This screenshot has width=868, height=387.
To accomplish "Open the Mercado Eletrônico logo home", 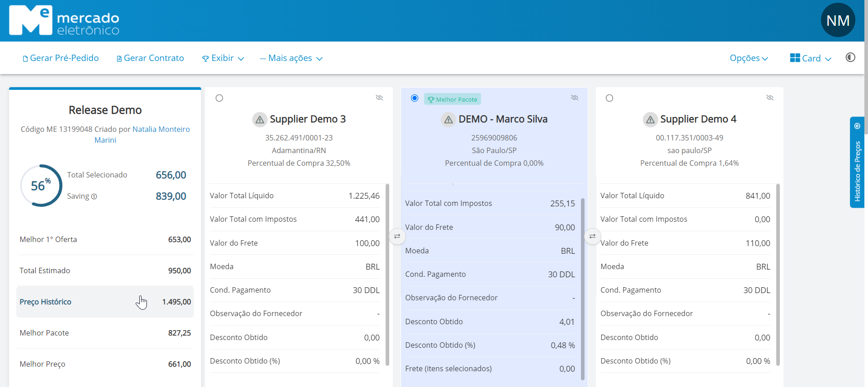I will pos(64,20).
